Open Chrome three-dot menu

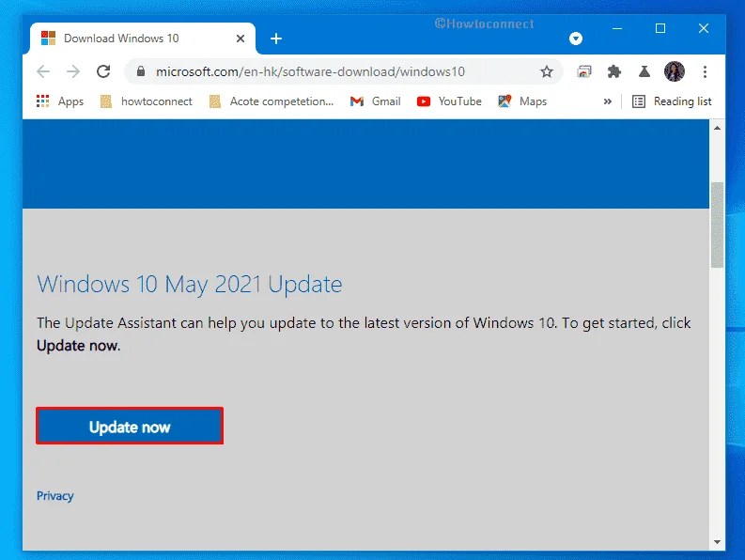pos(706,71)
